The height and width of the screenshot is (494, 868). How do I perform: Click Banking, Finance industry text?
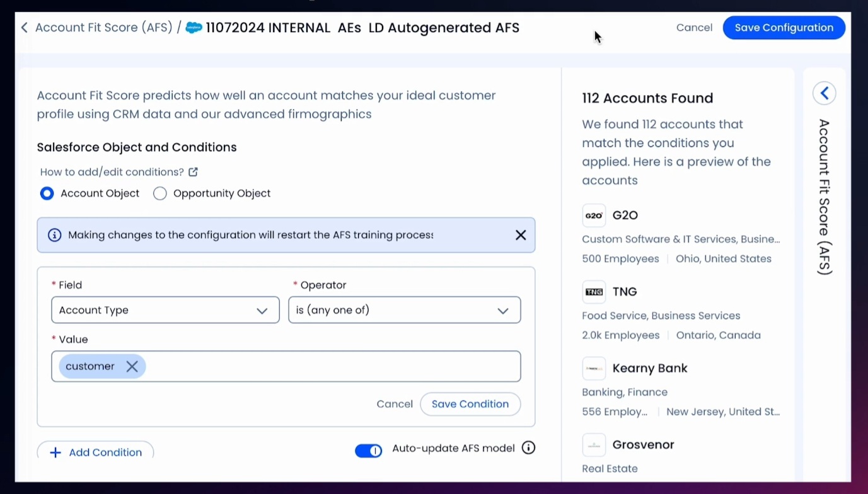[x=625, y=393]
